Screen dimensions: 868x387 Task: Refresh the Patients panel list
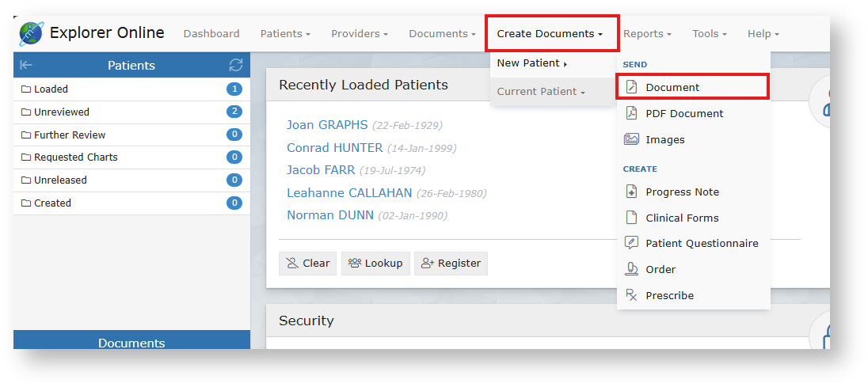[235, 65]
